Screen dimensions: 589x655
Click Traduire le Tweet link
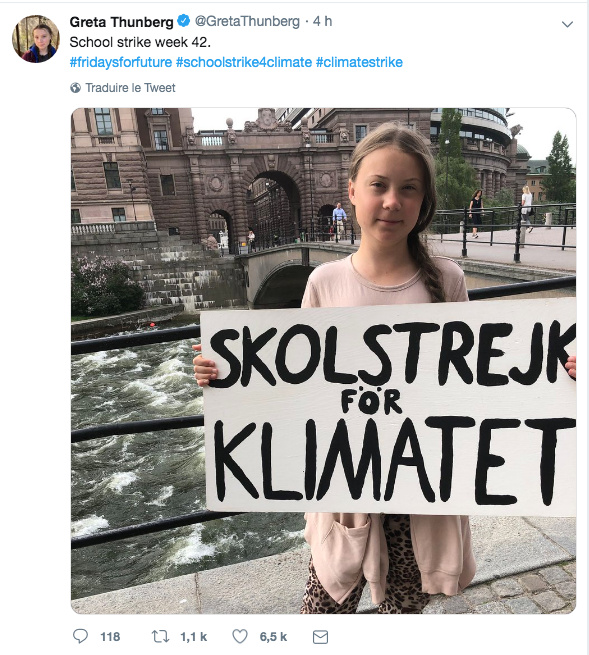(x=130, y=88)
